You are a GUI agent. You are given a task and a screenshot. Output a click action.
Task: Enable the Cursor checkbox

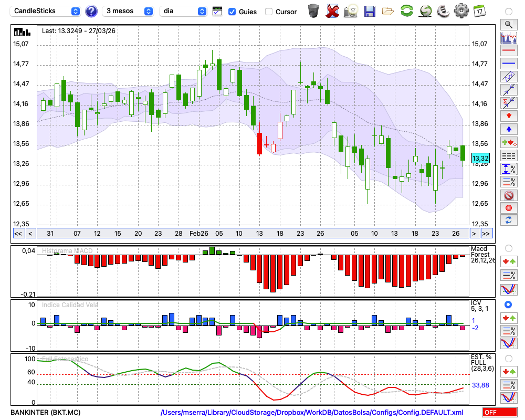tap(268, 12)
